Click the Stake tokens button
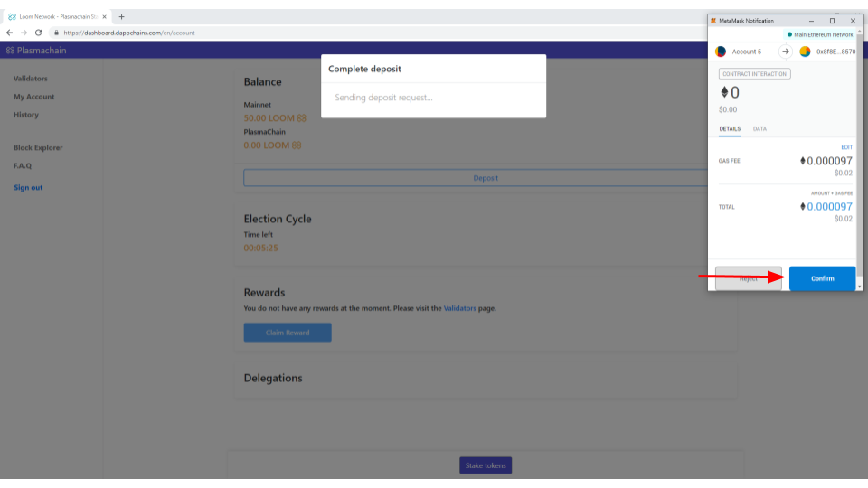 (486, 465)
